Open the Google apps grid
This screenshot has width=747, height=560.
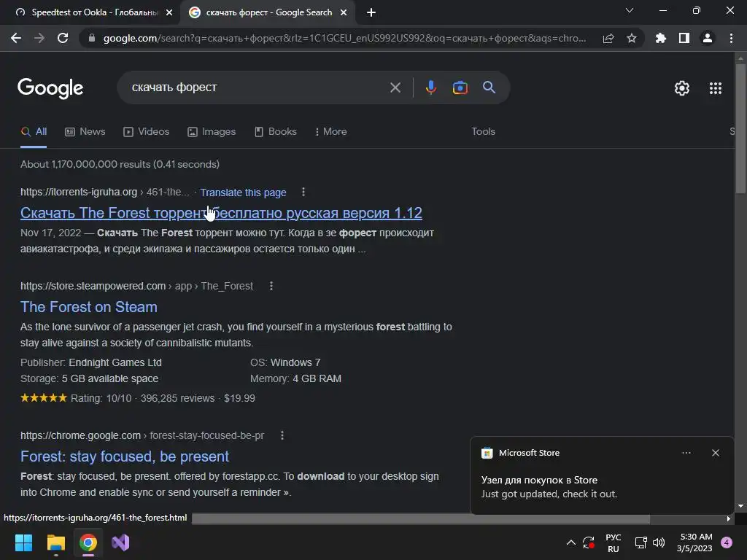pos(715,88)
